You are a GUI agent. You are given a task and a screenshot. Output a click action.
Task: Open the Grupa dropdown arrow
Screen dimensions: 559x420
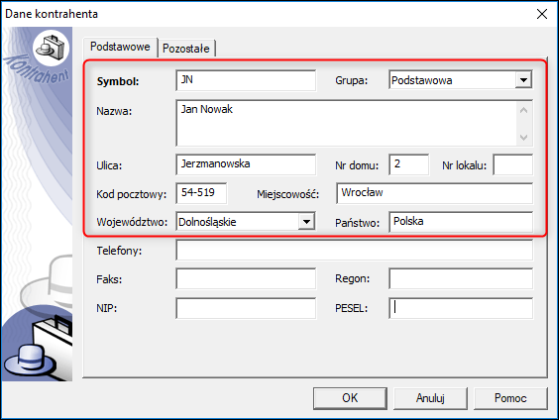523,80
